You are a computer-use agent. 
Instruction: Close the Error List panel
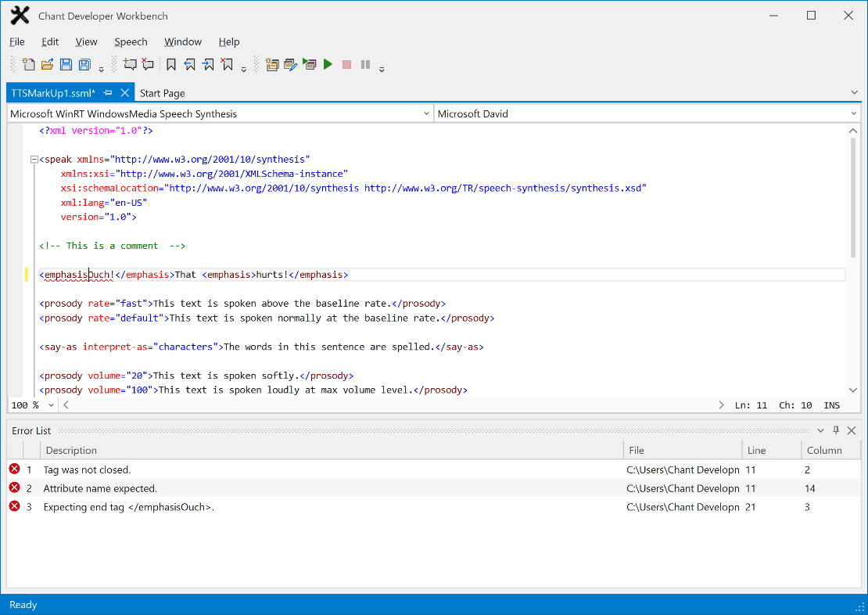(852, 430)
